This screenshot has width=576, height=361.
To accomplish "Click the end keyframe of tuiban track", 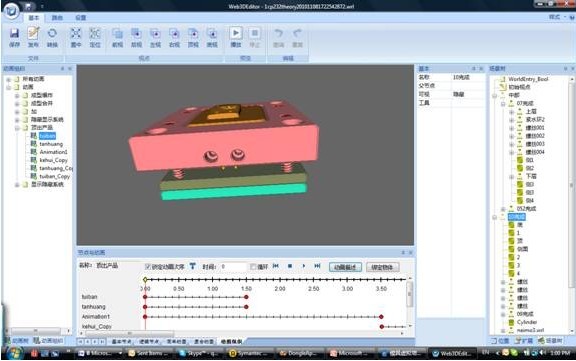I will coord(246,297).
